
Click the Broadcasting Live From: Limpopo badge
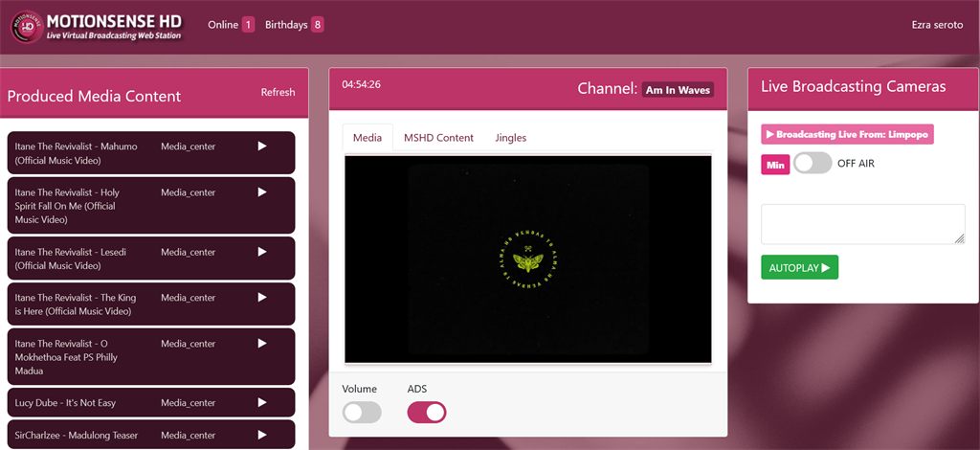(846, 135)
